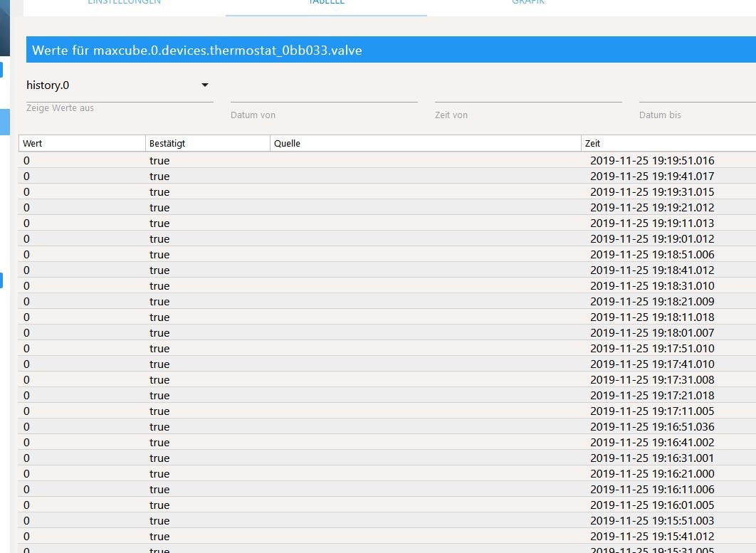This screenshot has width=756, height=553.
Task: Select timestamp 2019-11-25 19:17:11.005
Action: pyautogui.click(x=652, y=411)
